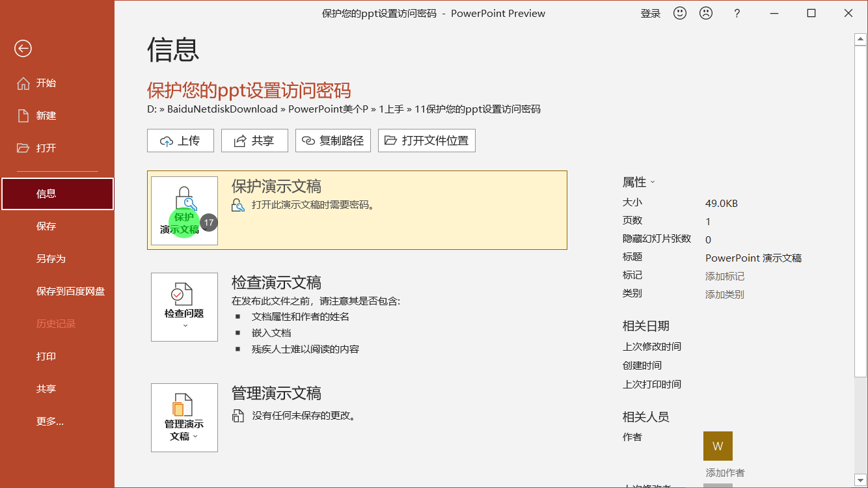The width and height of the screenshot is (868, 488).
Task: Click the 添加标记 field
Action: pyautogui.click(x=725, y=277)
